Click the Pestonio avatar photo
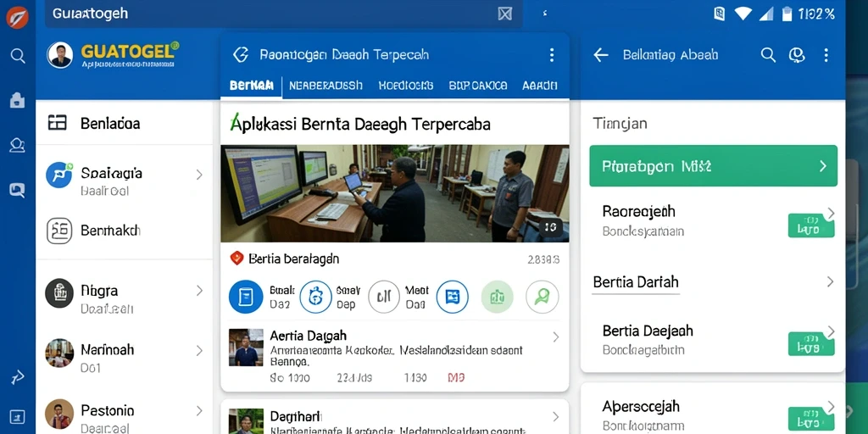The height and width of the screenshot is (434, 868). tap(59, 414)
